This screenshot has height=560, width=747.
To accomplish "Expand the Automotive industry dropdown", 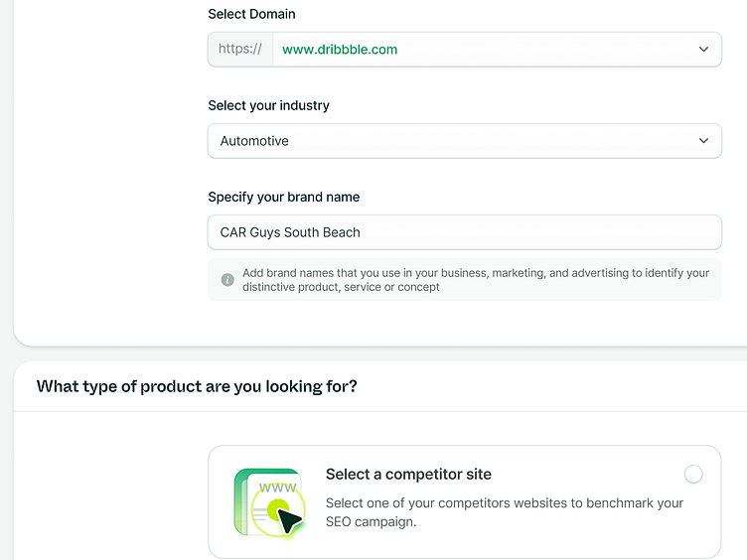I will pos(464,141).
